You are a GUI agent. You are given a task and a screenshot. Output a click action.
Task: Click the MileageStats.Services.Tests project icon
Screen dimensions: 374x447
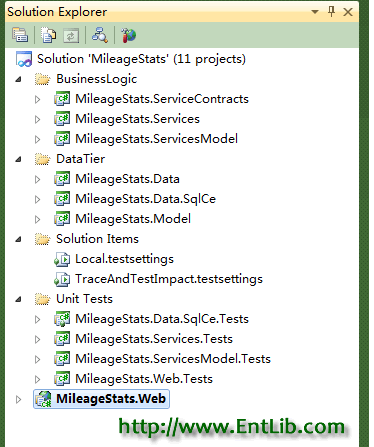pos(62,339)
